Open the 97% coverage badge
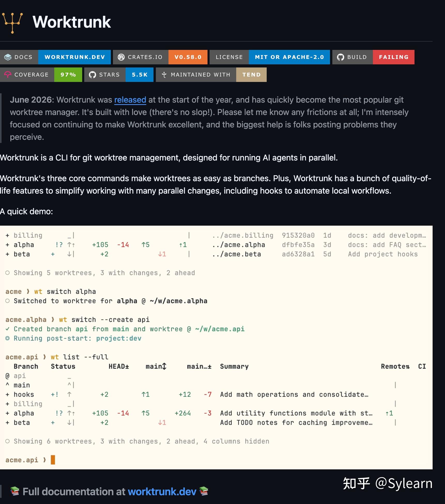Image resolution: width=445 pixels, height=504 pixels. click(x=68, y=75)
